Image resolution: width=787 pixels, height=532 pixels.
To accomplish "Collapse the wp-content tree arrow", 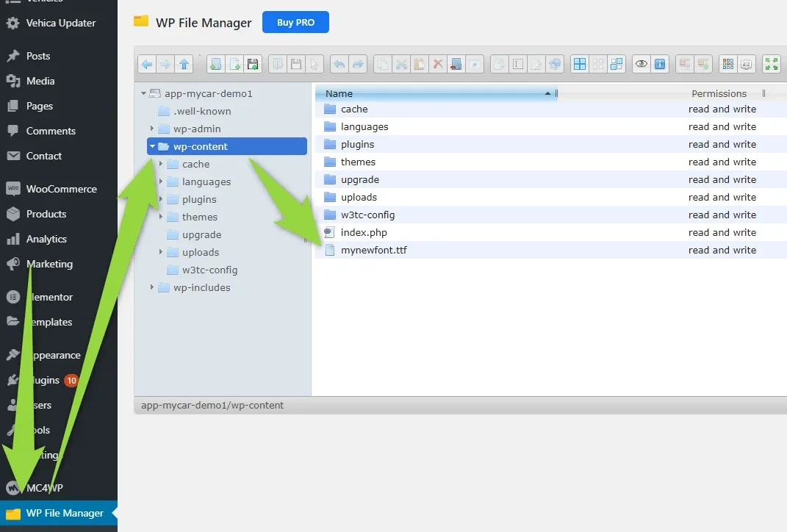I will [x=153, y=146].
